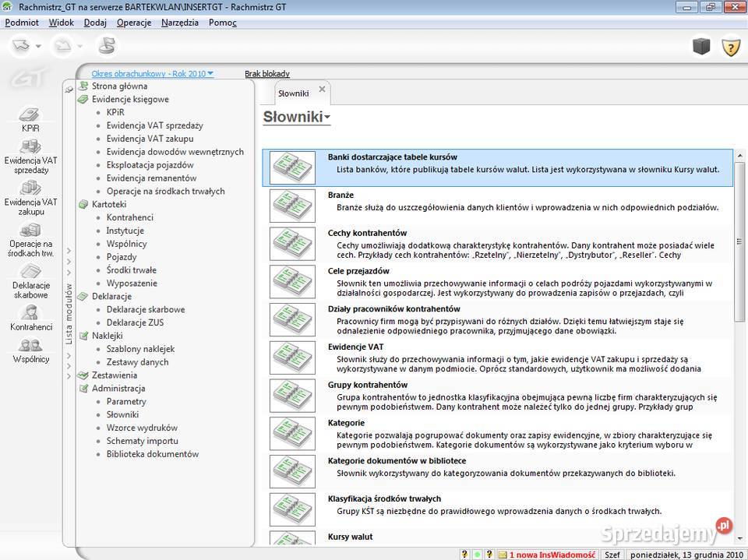Click the envelope icon in status bar
This screenshot has width=748, height=560.
click(x=502, y=555)
